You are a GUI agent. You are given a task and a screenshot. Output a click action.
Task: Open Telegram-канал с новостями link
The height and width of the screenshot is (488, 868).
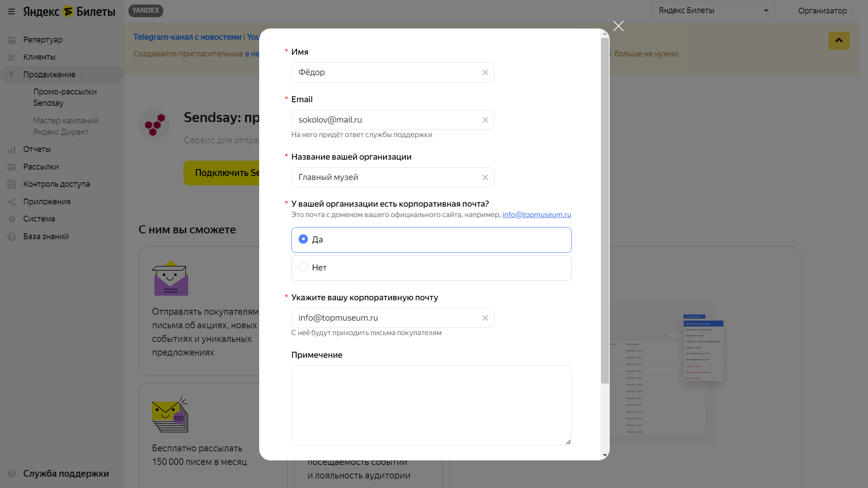tap(187, 37)
